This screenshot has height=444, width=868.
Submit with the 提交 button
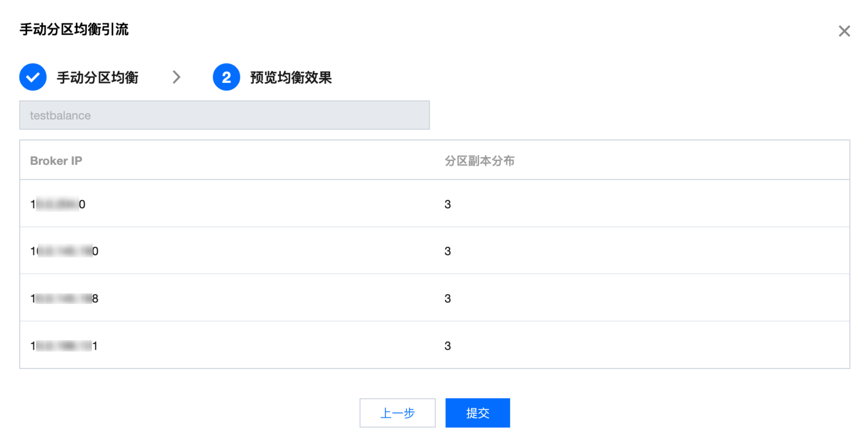point(477,413)
